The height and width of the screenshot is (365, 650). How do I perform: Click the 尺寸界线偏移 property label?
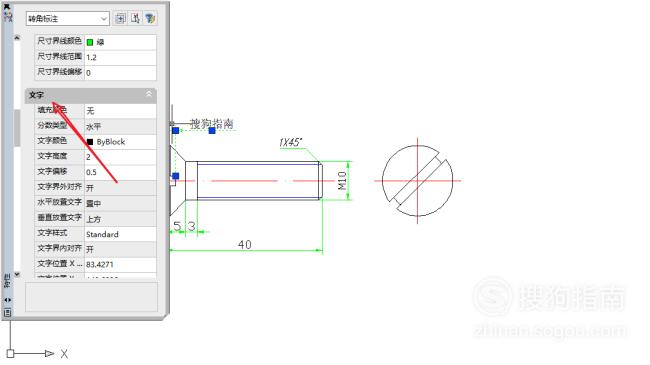point(59,71)
